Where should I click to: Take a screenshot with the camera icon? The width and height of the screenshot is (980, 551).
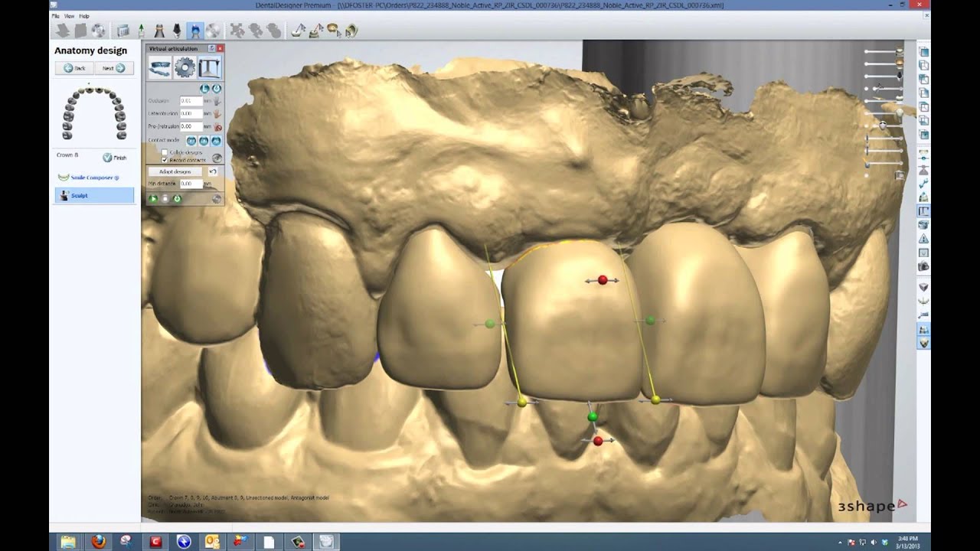point(923,266)
